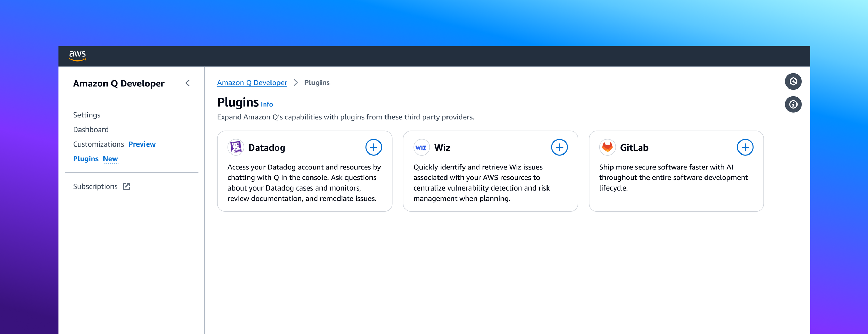This screenshot has height=334, width=868.
Task: Click the Wiz description 'Quickly identify and retrieve'
Action: pos(482,183)
